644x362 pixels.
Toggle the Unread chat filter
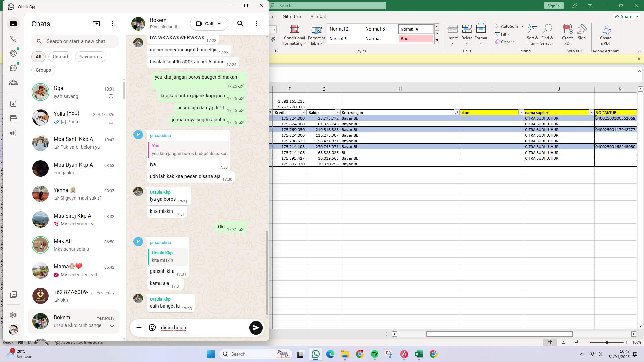60,57
